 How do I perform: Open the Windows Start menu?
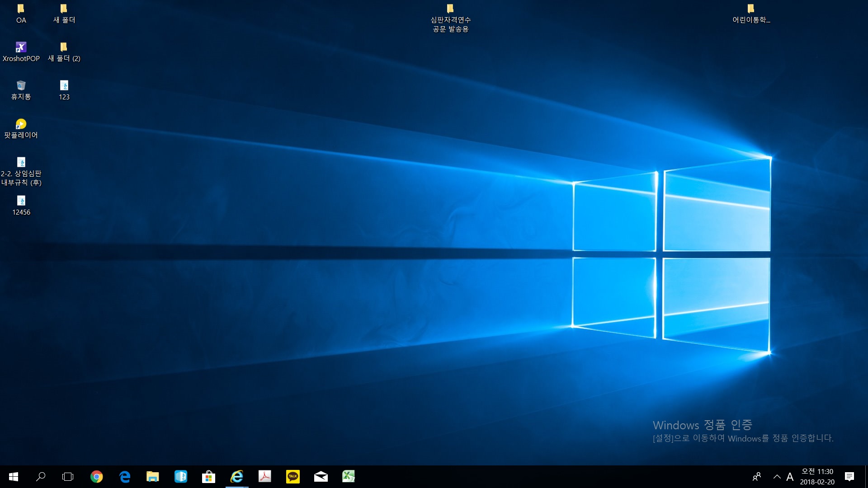pos(14,477)
